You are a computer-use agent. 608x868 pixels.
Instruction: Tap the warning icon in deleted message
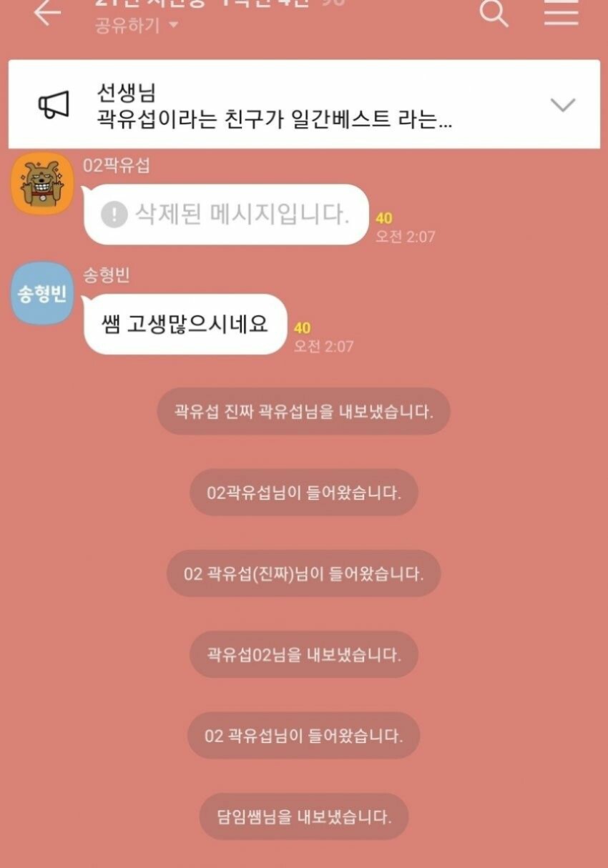pos(114,214)
